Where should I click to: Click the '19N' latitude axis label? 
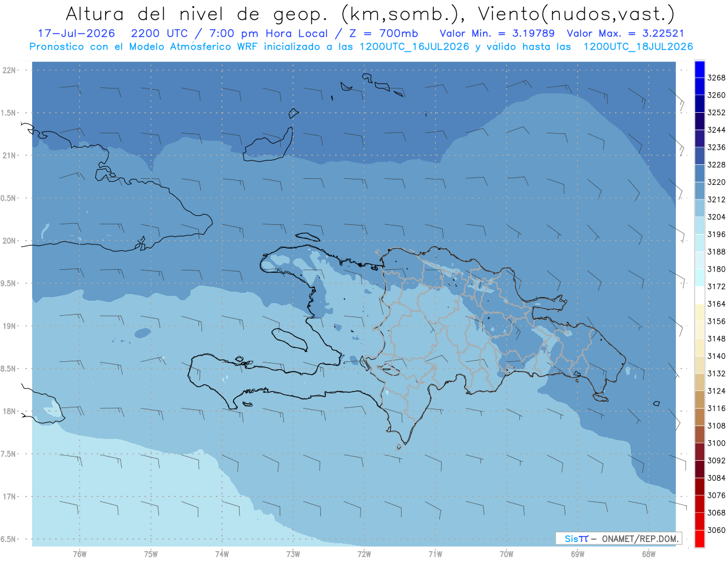(x=9, y=326)
